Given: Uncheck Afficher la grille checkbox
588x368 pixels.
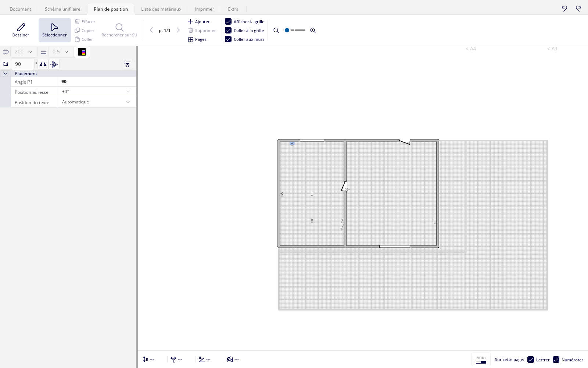Looking at the screenshot, I should click(228, 21).
